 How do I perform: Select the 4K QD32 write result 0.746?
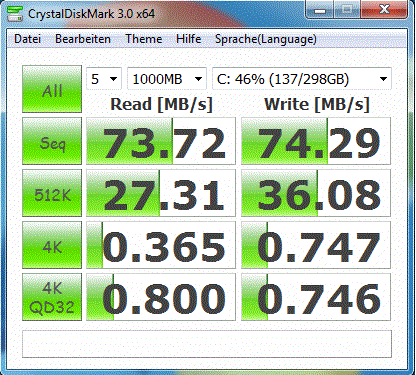pyautogui.click(x=316, y=297)
